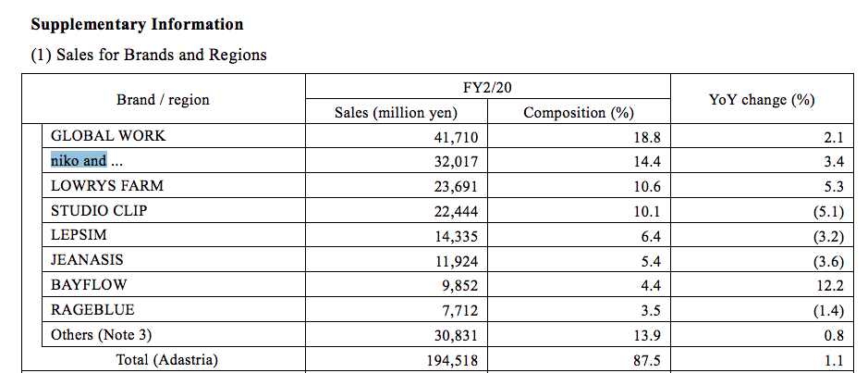Click the STUDIO CLIP brand name
The image size is (868, 373).
(99, 211)
